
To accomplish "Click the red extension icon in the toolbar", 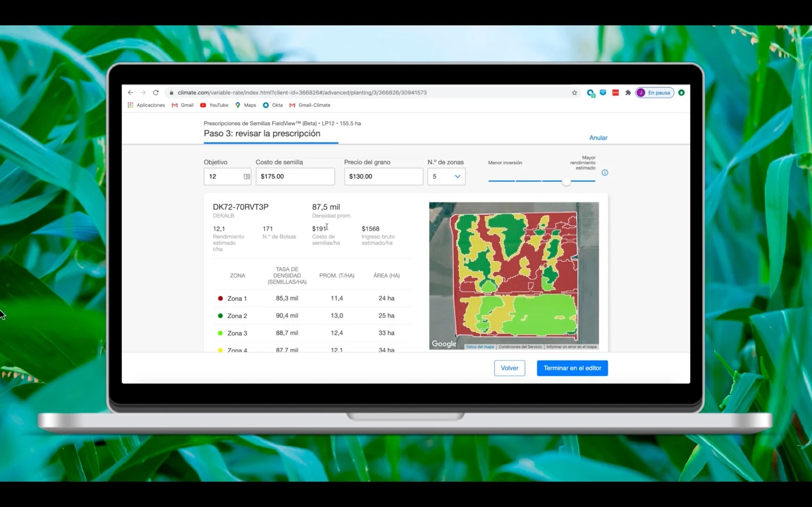I will point(615,93).
